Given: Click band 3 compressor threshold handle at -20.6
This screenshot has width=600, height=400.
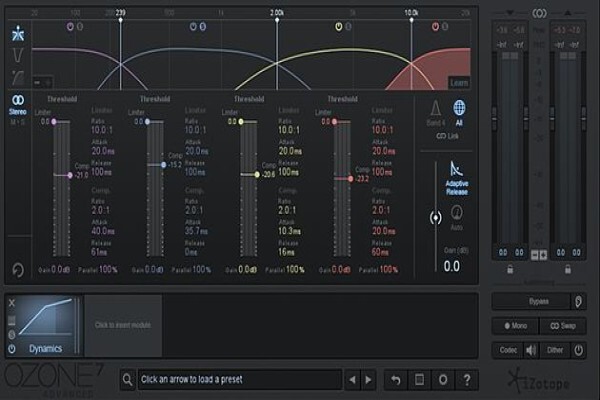Looking at the screenshot, I should (x=257, y=175).
